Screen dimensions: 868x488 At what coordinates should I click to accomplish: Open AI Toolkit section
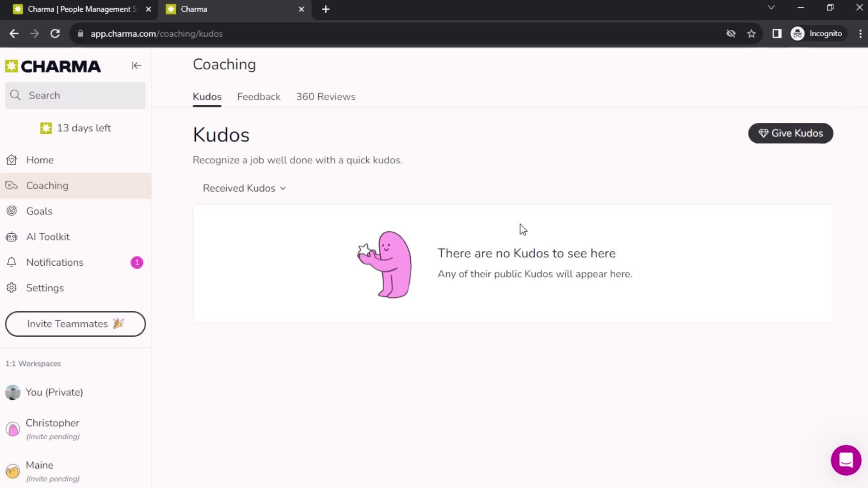(47, 237)
